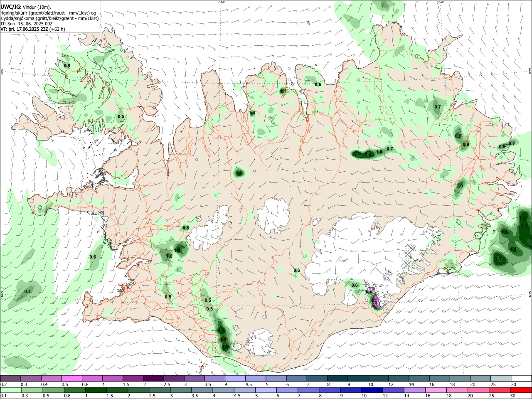The image size is (532, 399).
Task: Click the 20W longitude label
Action: [x=221, y=2]
